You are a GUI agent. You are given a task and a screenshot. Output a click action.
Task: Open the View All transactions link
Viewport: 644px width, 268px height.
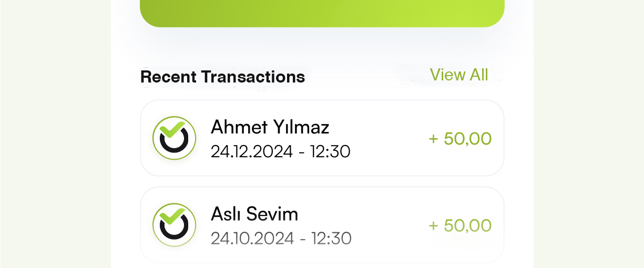click(x=459, y=75)
